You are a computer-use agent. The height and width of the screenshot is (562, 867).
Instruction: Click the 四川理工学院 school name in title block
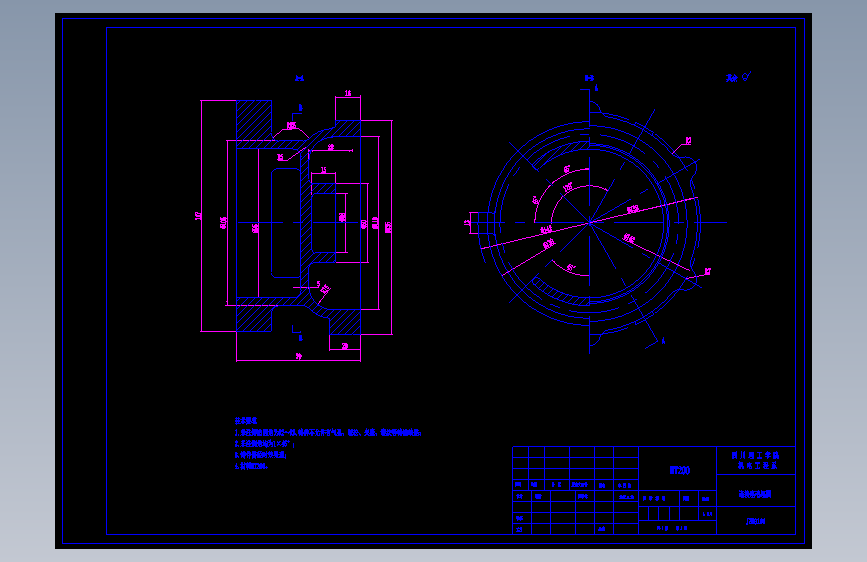[x=755, y=455]
